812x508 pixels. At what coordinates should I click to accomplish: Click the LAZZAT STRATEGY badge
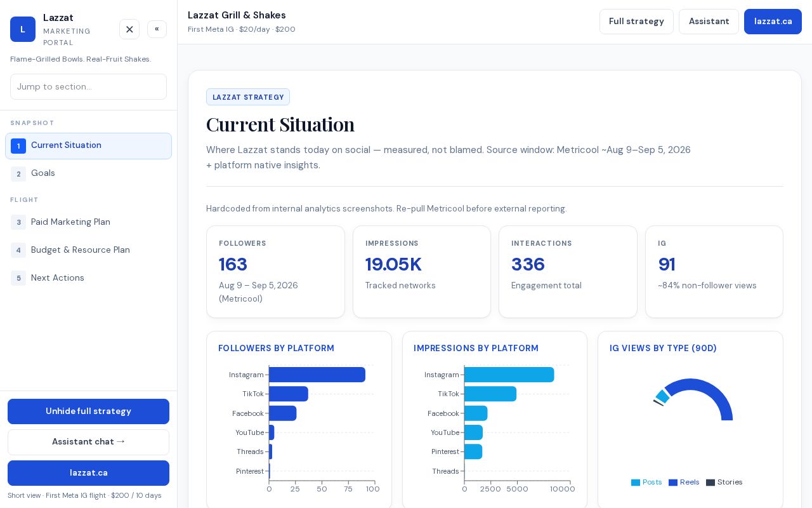pos(248,97)
